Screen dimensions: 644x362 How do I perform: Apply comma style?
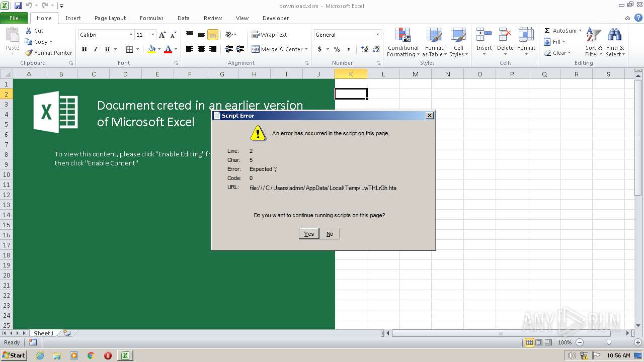pos(348,49)
